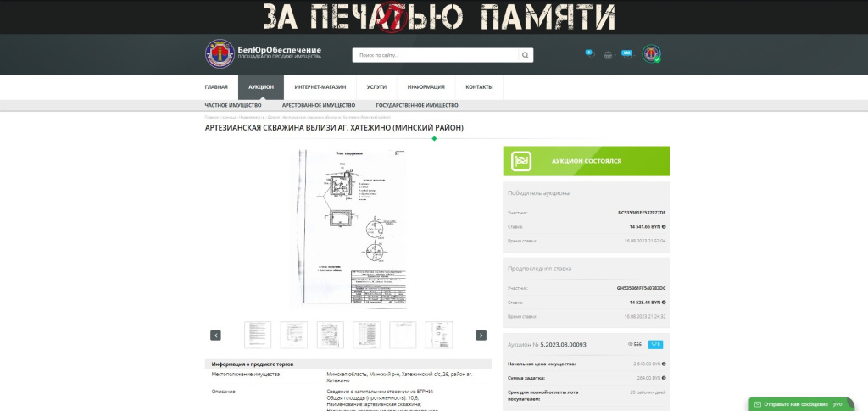The image size is (868, 411).
Task: Open the shopping basket icon
Action: (608, 55)
